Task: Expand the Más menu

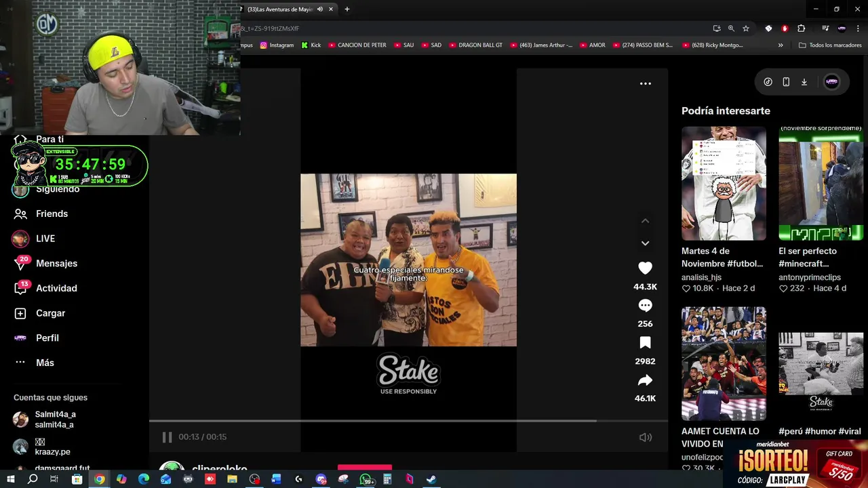Action: point(34,363)
